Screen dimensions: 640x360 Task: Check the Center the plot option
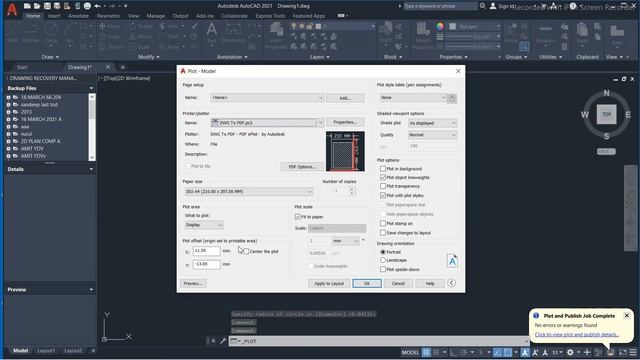(246, 251)
